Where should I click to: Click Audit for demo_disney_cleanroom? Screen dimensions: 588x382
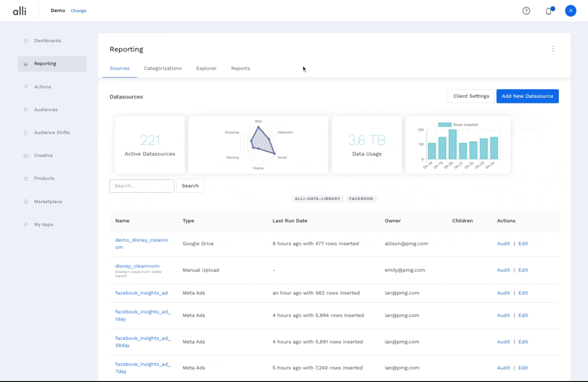[x=503, y=244]
